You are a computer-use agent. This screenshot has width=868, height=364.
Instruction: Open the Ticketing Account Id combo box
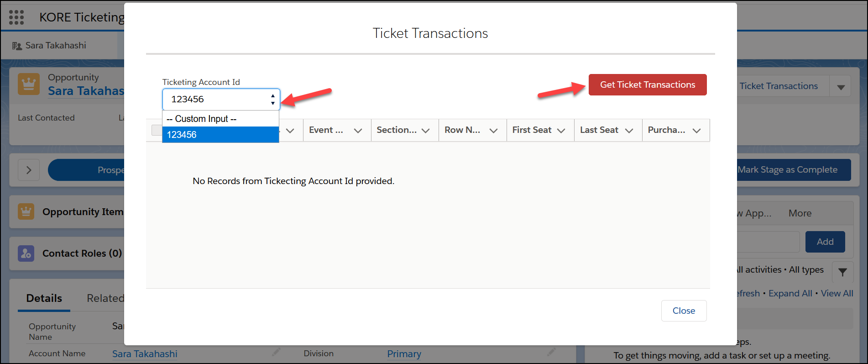coord(221,99)
